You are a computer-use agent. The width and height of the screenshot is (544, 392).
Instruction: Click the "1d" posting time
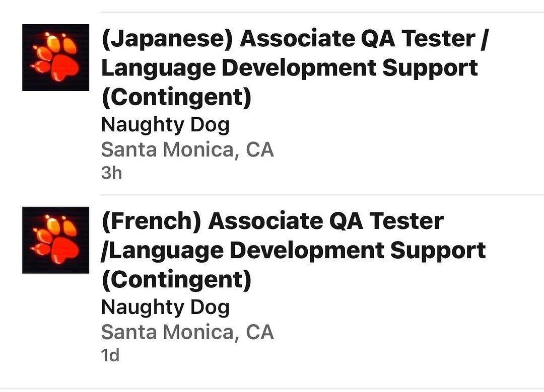[x=110, y=356]
